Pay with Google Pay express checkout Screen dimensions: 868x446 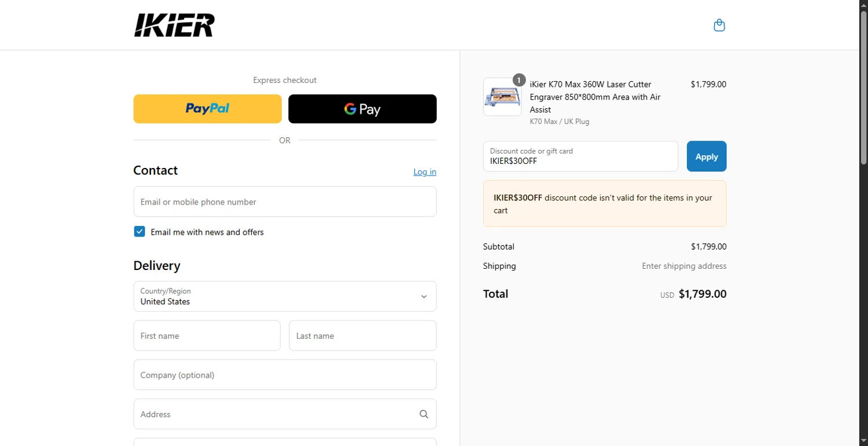point(362,109)
